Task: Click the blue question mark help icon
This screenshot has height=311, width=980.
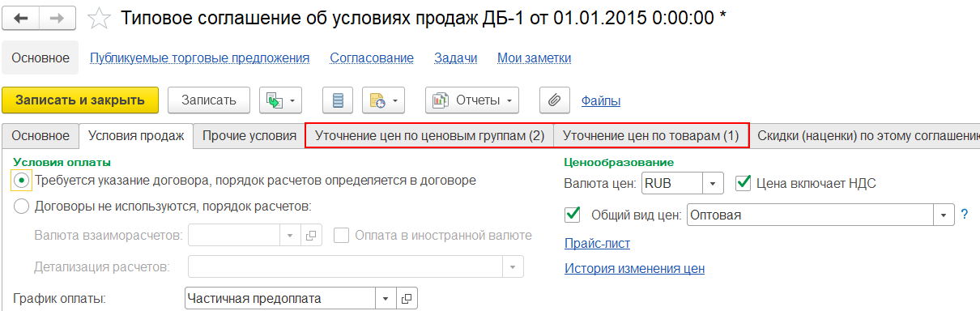Action: [965, 215]
